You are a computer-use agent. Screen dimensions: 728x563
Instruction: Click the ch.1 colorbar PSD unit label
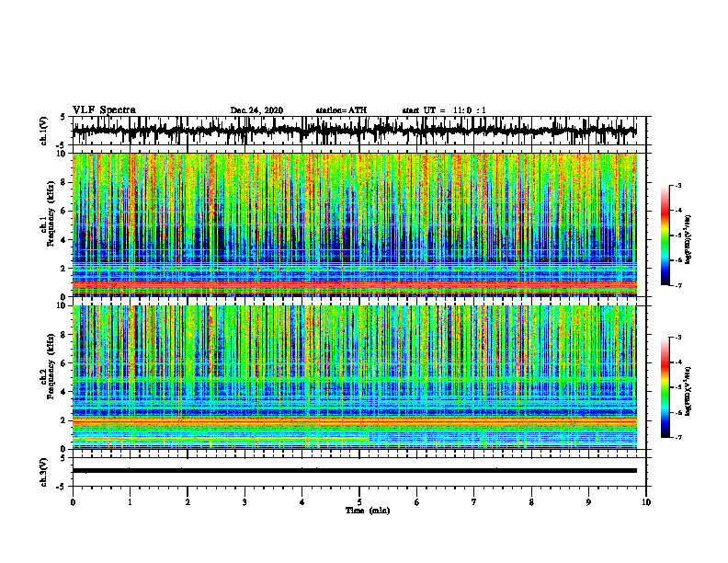pyautogui.click(x=688, y=240)
